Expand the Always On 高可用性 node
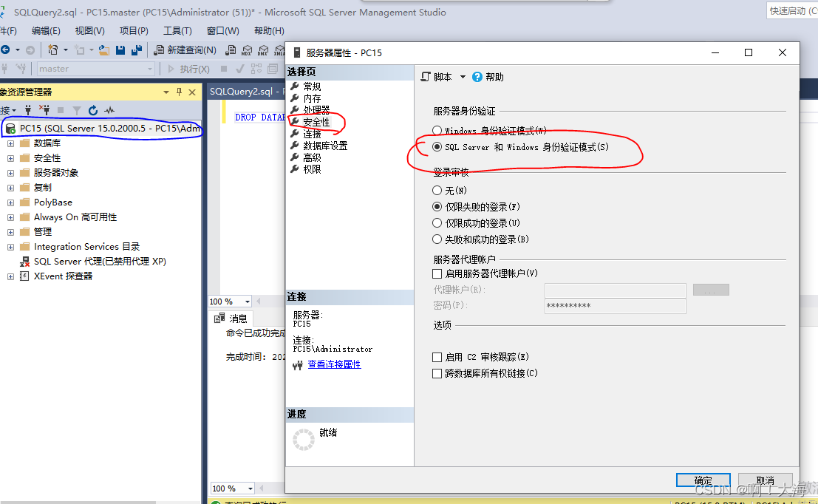818x504 pixels. (10, 217)
